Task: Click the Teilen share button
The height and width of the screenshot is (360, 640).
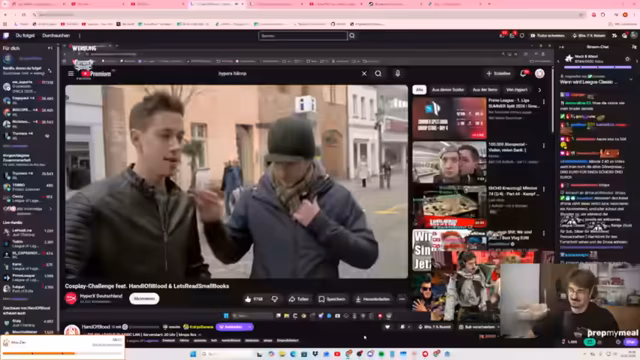Action: point(299,299)
